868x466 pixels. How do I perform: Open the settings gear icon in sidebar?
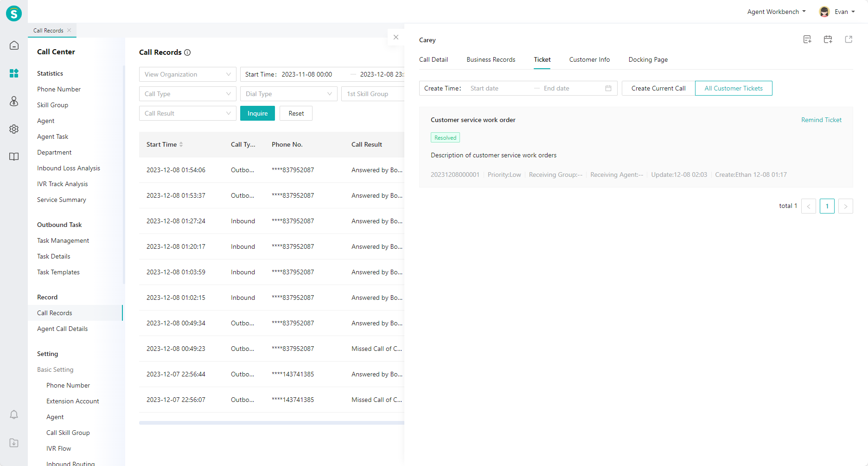14,129
